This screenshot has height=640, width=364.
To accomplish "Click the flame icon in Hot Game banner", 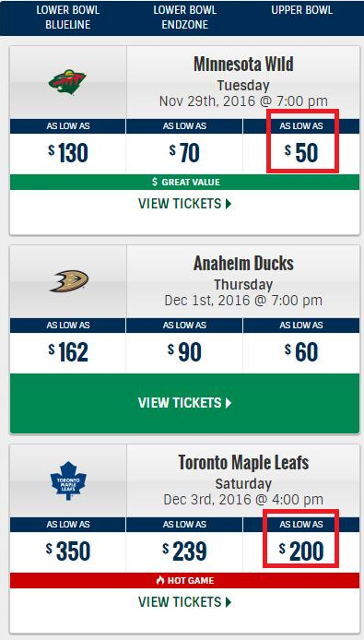I will tap(160, 580).
